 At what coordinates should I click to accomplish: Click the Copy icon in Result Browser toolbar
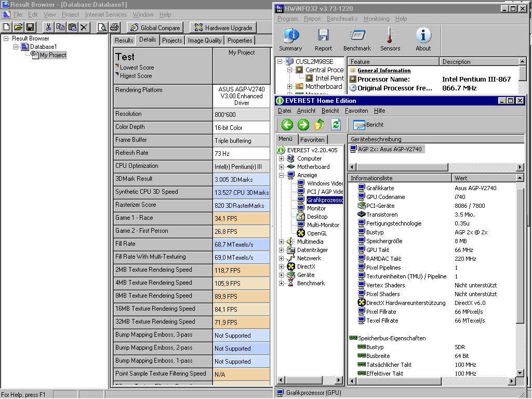pyautogui.click(x=60, y=28)
